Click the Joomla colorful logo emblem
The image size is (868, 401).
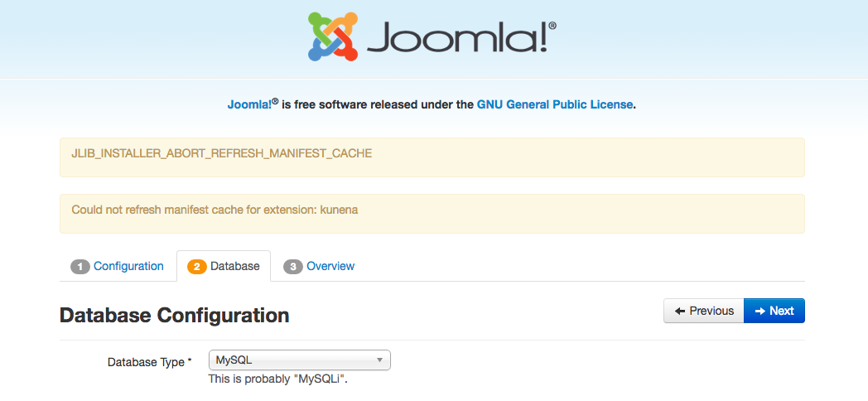(334, 36)
